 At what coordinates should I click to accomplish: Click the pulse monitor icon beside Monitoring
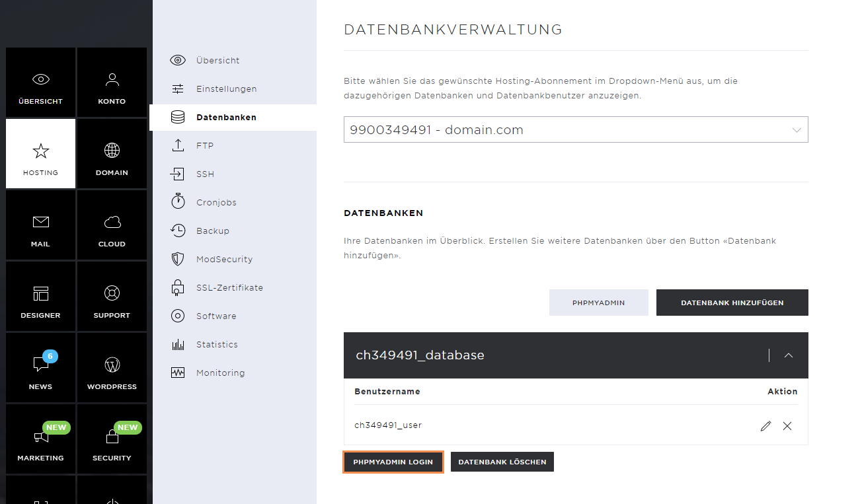click(x=178, y=373)
